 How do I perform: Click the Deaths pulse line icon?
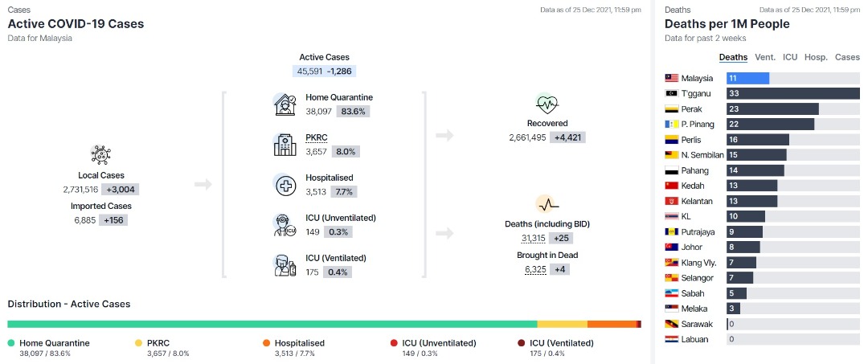(547, 204)
